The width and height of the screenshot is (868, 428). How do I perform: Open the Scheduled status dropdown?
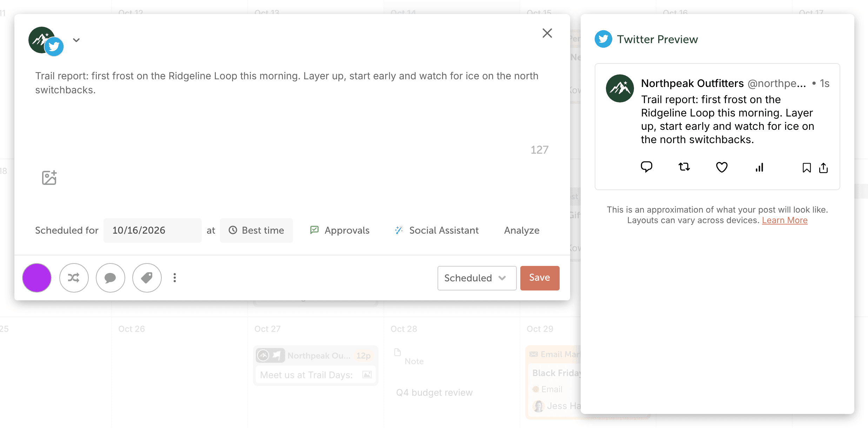pos(477,278)
